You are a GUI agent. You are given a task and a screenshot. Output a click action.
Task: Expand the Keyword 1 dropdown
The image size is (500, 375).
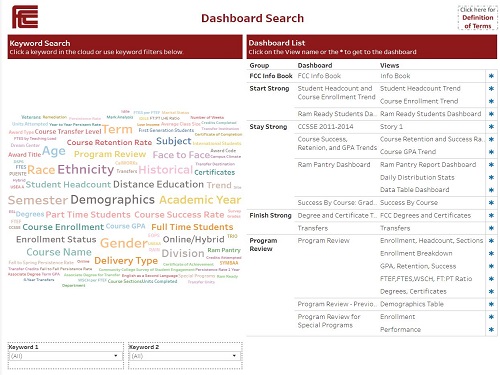point(64,356)
